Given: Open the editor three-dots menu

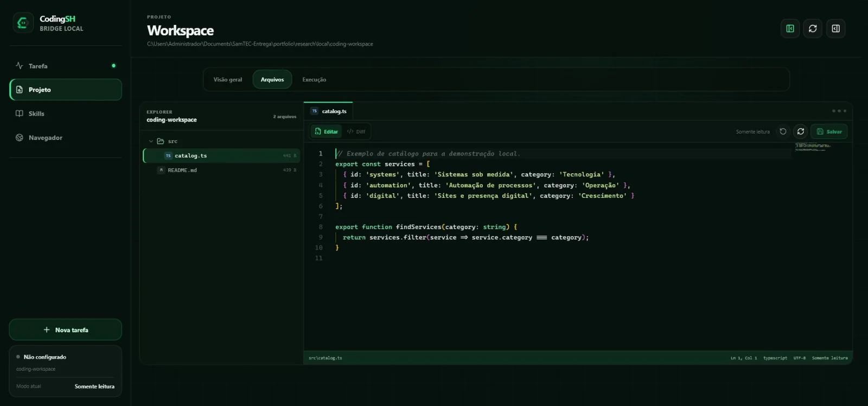Looking at the screenshot, I should pos(839,111).
